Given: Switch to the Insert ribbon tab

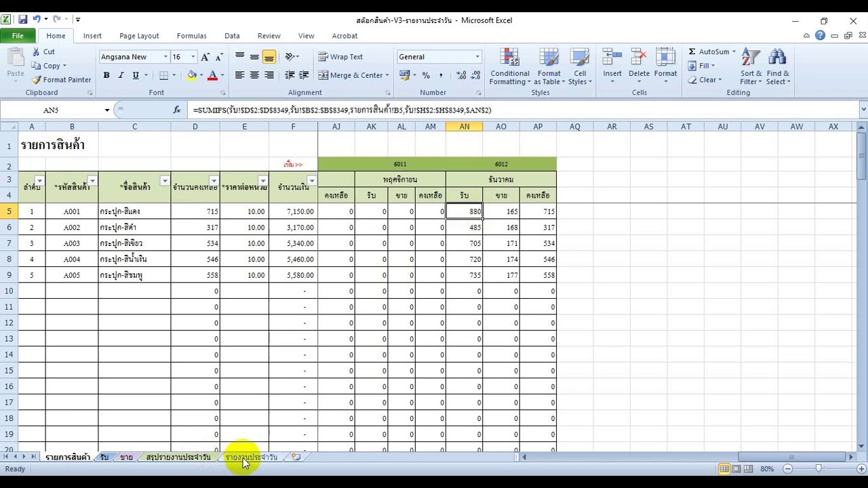Looking at the screenshot, I should (x=92, y=36).
